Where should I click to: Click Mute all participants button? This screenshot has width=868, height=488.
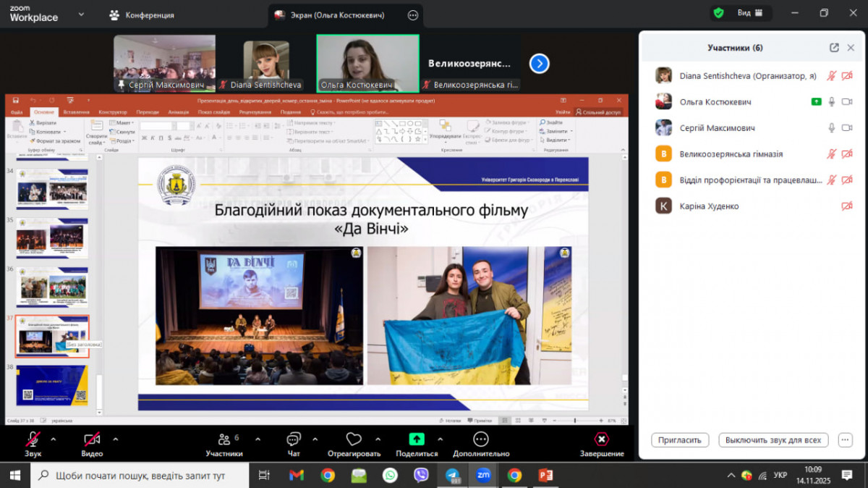point(773,440)
